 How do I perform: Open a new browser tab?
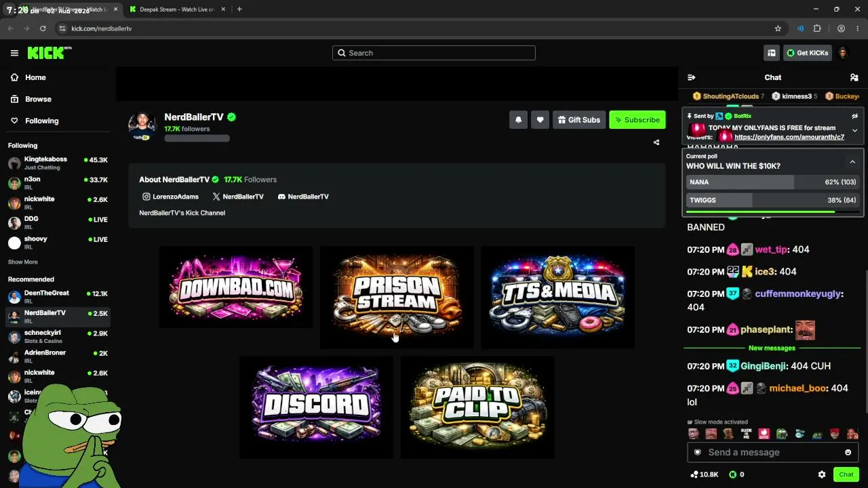[x=239, y=9]
